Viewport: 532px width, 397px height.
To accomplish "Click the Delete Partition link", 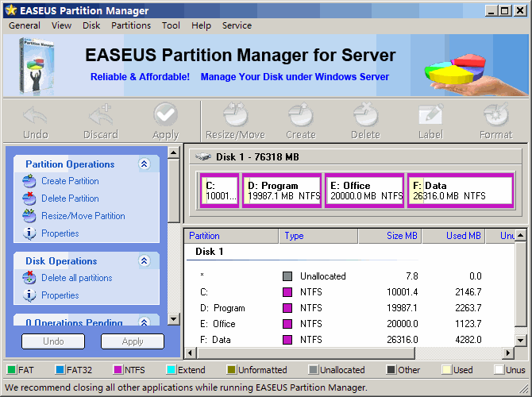I will 70,198.
